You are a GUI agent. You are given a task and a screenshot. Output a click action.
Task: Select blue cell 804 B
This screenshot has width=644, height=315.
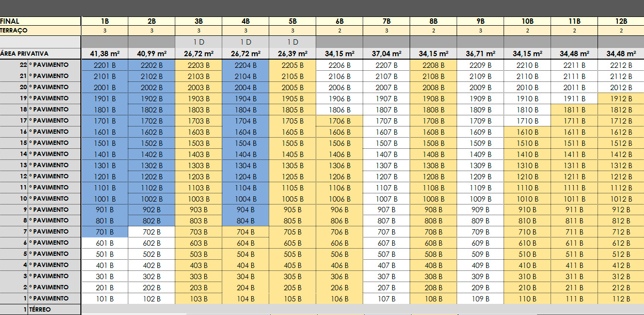(245, 221)
